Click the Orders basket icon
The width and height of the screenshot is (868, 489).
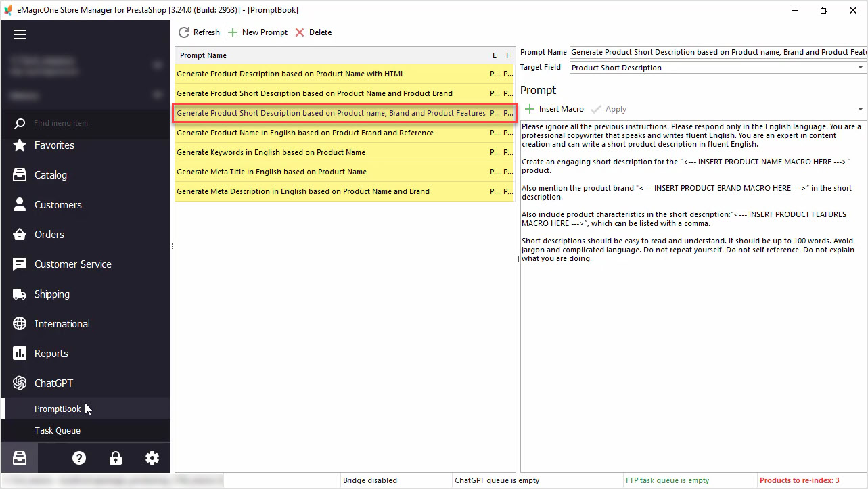[x=20, y=235]
